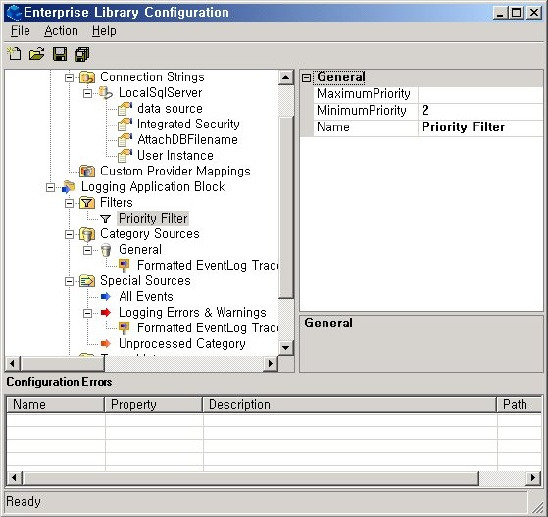
Task: Click the tree vertical scrollbar thumb
Action: [286, 207]
